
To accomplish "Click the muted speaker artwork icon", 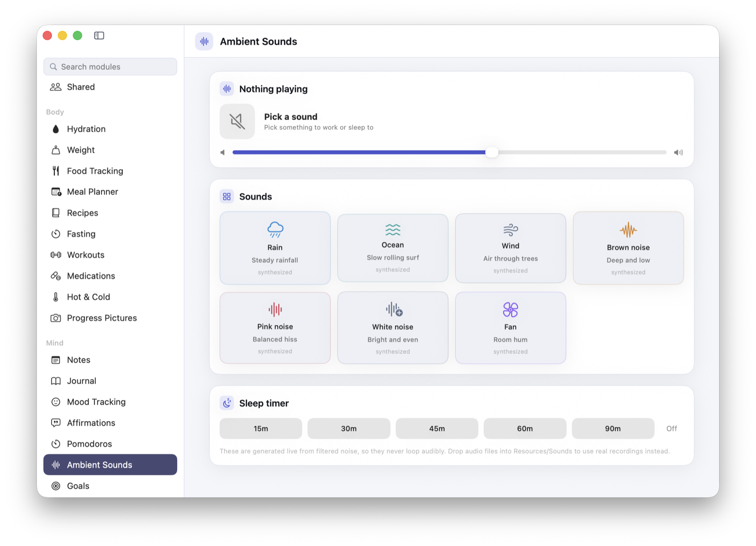I will pyautogui.click(x=237, y=121).
